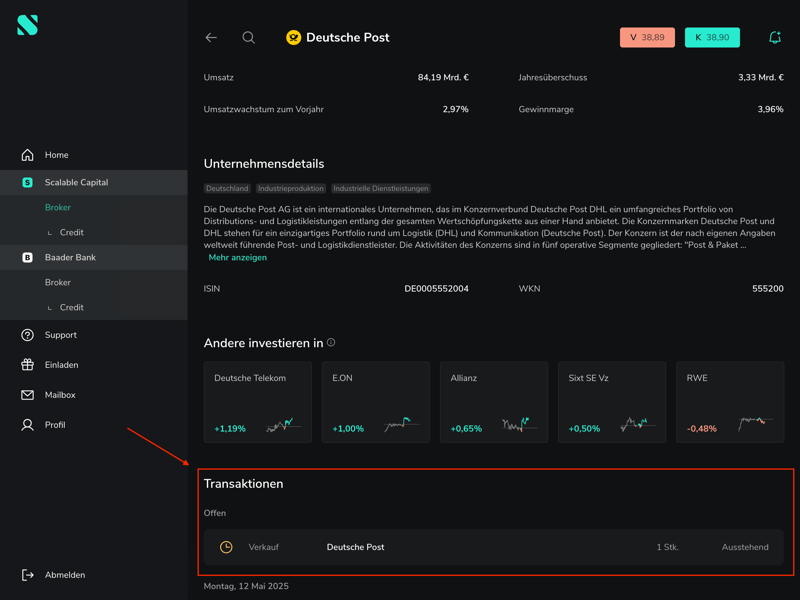Screen dimensions: 800x600
Task: Open info icon beside Andere investieren in
Action: pyautogui.click(x=331, y=342)
